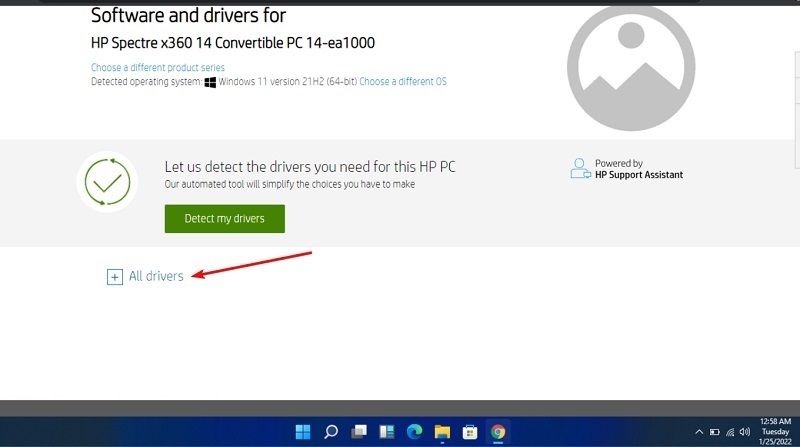This screenshot has height=447, width=800.
Task: Click 'Let us detect the drivers' heading
Action: click(x=310, y=167)
